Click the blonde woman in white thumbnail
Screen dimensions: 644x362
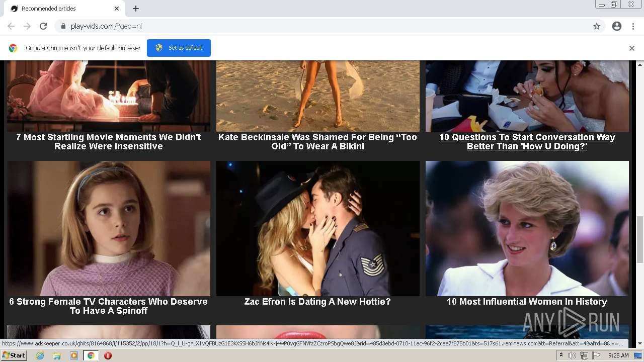pyautogui.click(x=527, y=228)
